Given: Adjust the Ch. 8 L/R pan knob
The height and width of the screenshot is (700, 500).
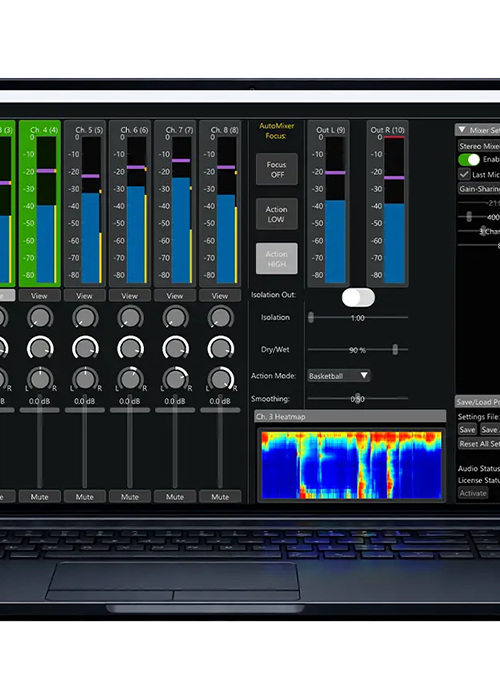Looking at the screenshot, I should pos(221,379).
